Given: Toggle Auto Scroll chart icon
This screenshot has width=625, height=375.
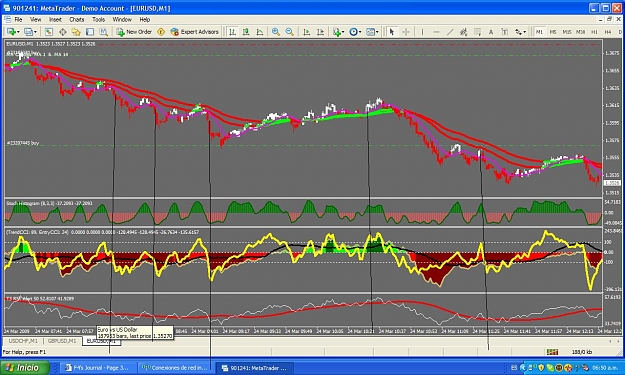Looking at the screenshot, I should point(307,32).
